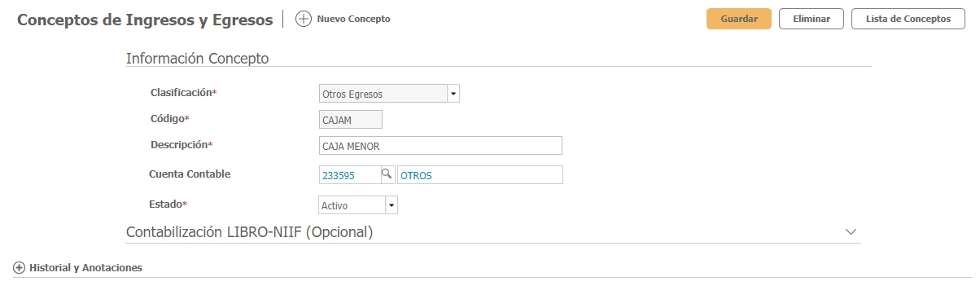The width and height of the screenshot is (980, 299).
Task: Open the Estado dropdown arrow
Action: 392,205
